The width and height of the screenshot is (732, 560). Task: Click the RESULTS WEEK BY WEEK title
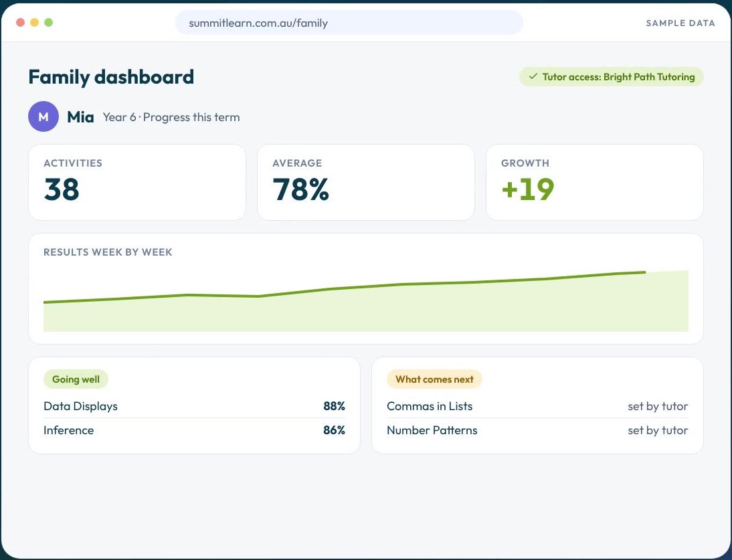pos(108,252)
